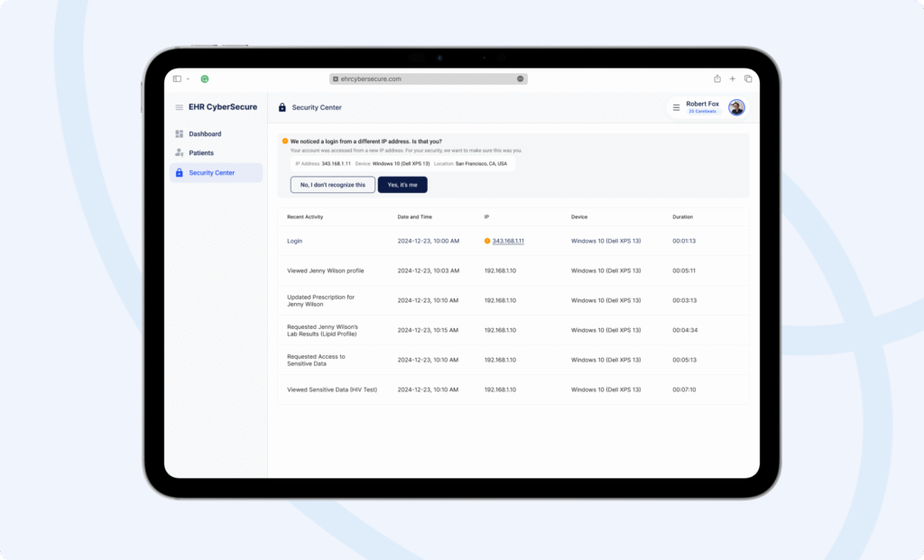Open the dropdown at the end of the address bar

point(521,78)
